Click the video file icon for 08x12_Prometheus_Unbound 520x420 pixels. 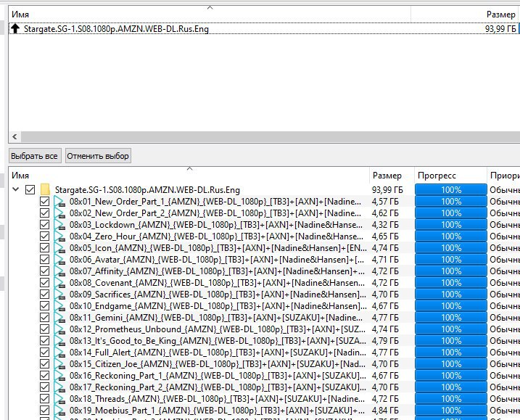click(x=59, y=329)
